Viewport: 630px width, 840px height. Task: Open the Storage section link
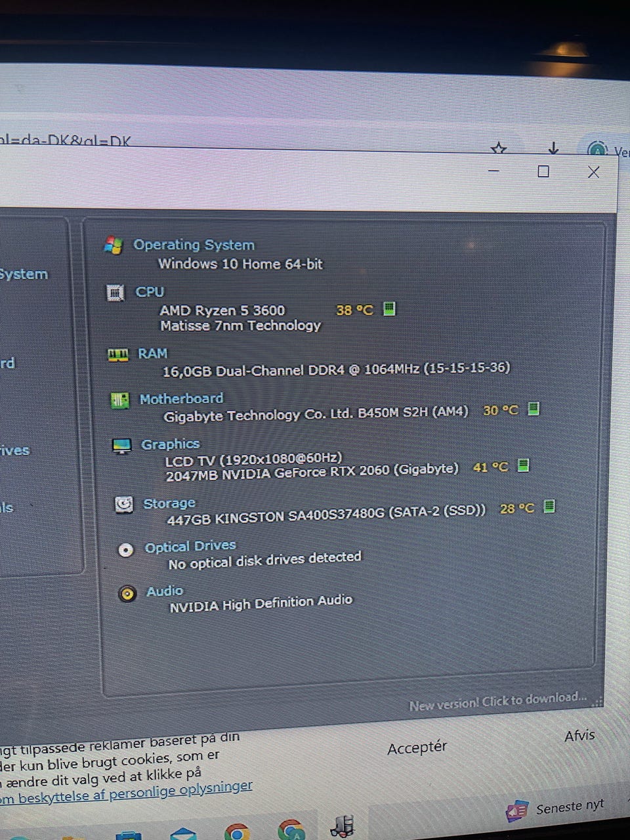click(169, 503)
